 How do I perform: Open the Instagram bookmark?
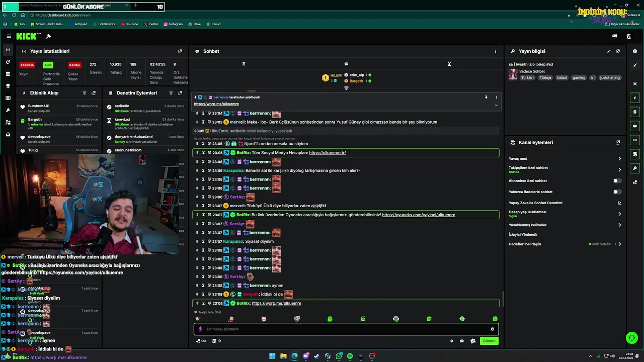pyautogui.click(x=173, y=24)
